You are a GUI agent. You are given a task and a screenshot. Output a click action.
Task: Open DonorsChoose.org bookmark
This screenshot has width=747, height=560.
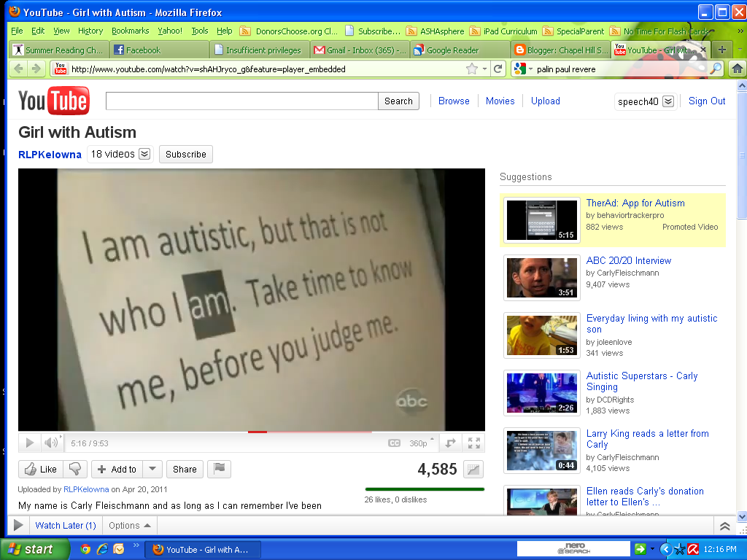point(289,31)
